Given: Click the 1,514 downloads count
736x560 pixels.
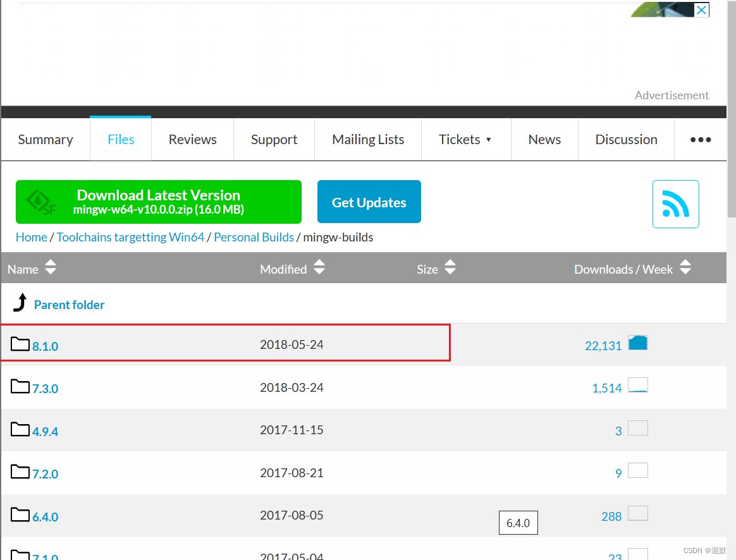Looking at the screenshot, I should (607, 388).
